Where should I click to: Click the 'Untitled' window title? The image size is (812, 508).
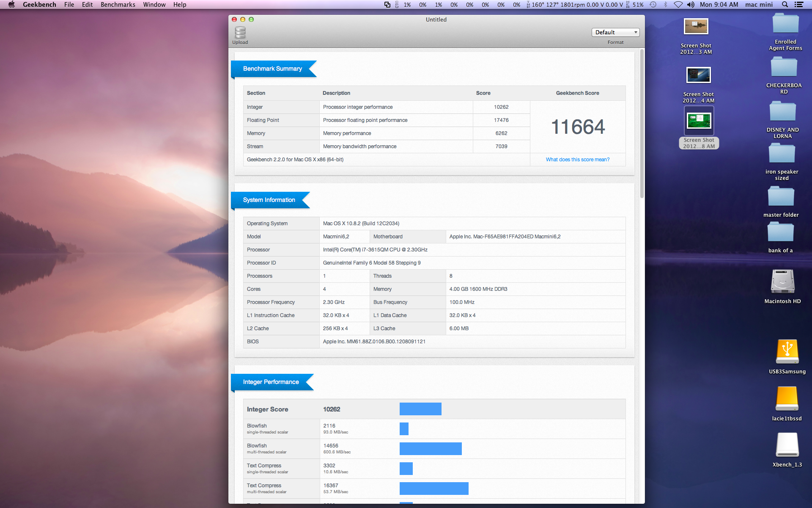tap(436, 19)
